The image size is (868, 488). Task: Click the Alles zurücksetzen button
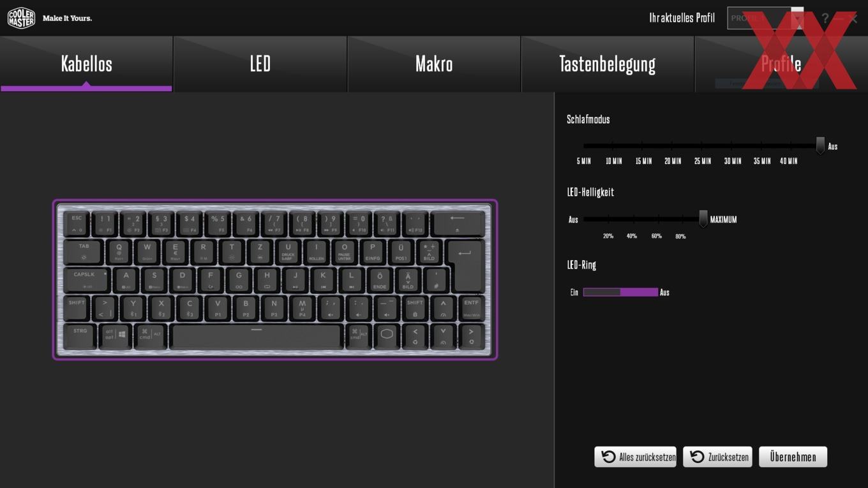(635, 457)
